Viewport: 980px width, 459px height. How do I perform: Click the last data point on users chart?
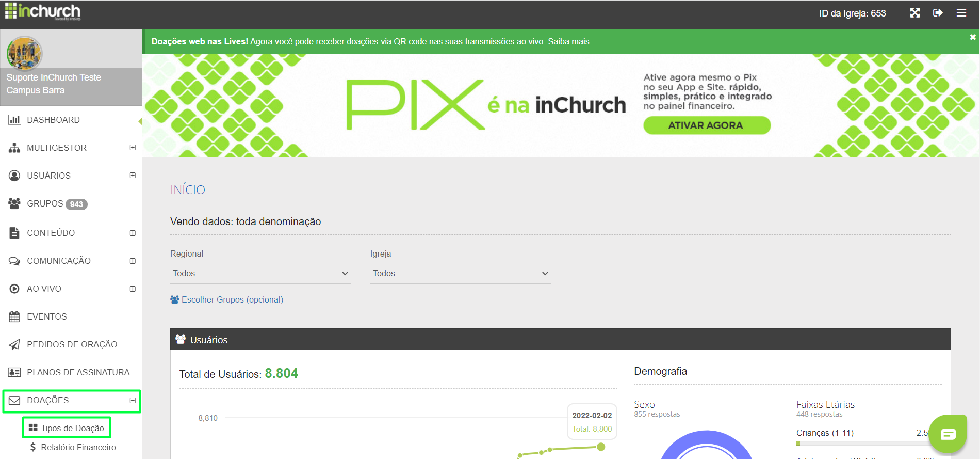click(601, 447)
